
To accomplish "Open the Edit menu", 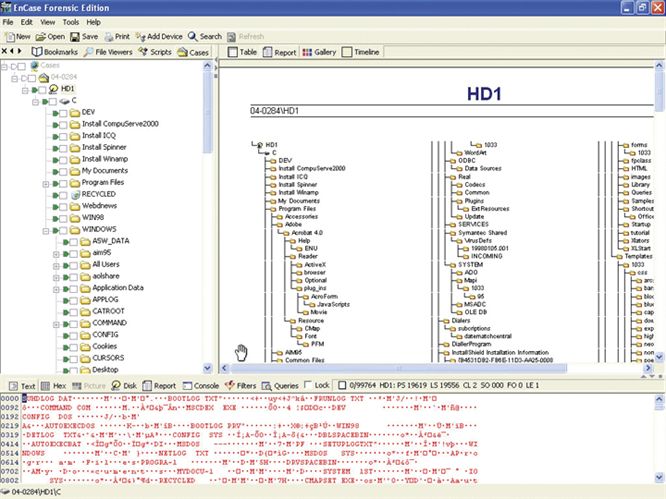I will coord(26,22).
